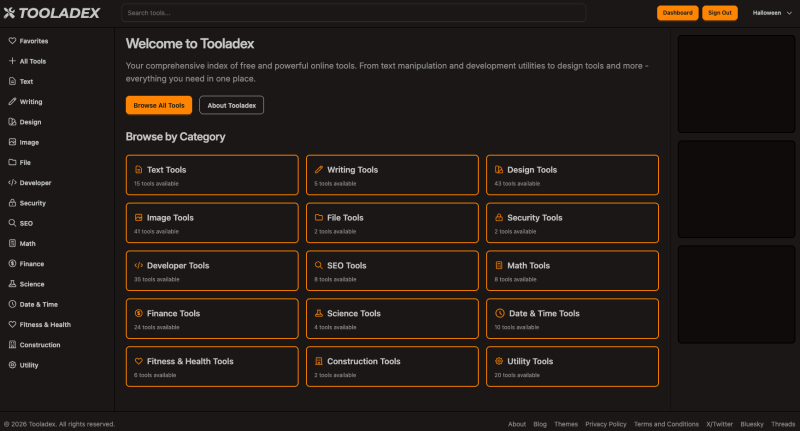Click the heart icon beside Favorites
The image size is (800, 431).
point(12,41)
